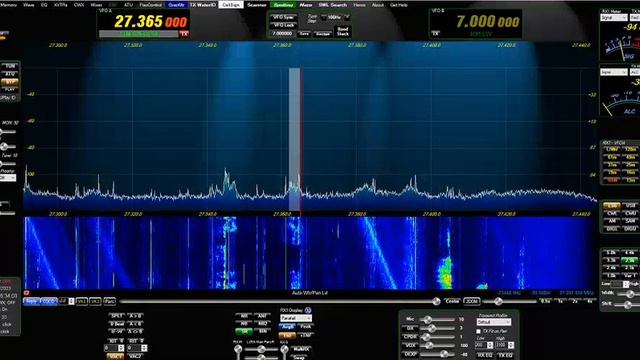Toggle the VAC2 audio button
The image size is (640, 360).
(x=136, y=356)
